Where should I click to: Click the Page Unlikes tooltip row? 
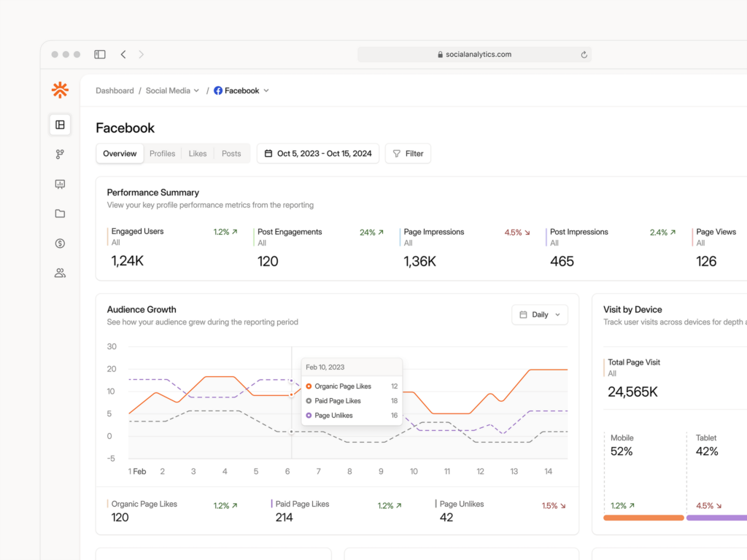[352, 416]
